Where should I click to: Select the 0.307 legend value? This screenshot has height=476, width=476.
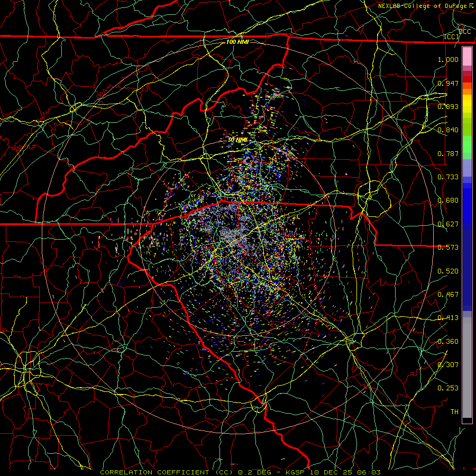[x=448, y=365]
